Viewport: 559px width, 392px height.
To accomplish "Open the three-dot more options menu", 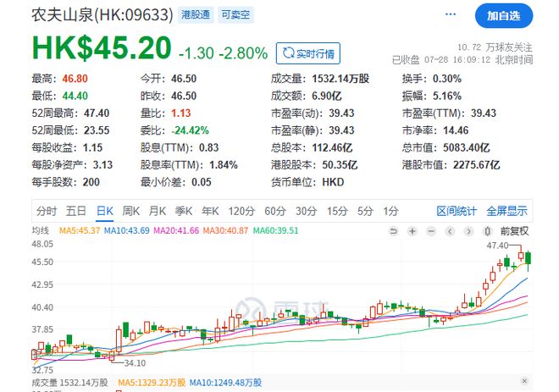I will tap(451, 14).
